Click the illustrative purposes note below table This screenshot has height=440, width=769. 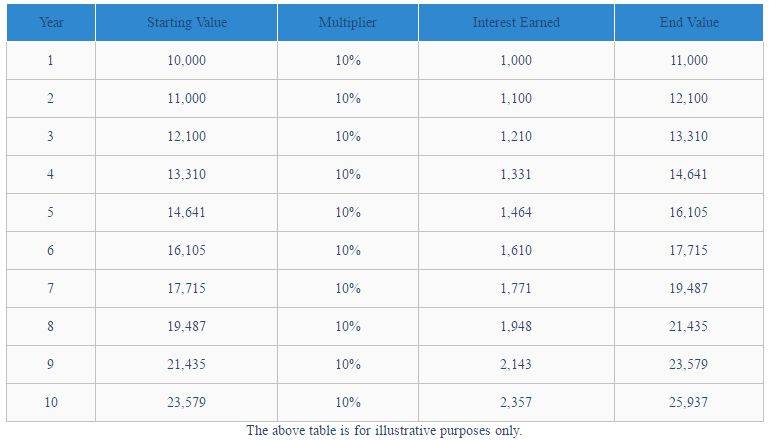click(384, 430)
